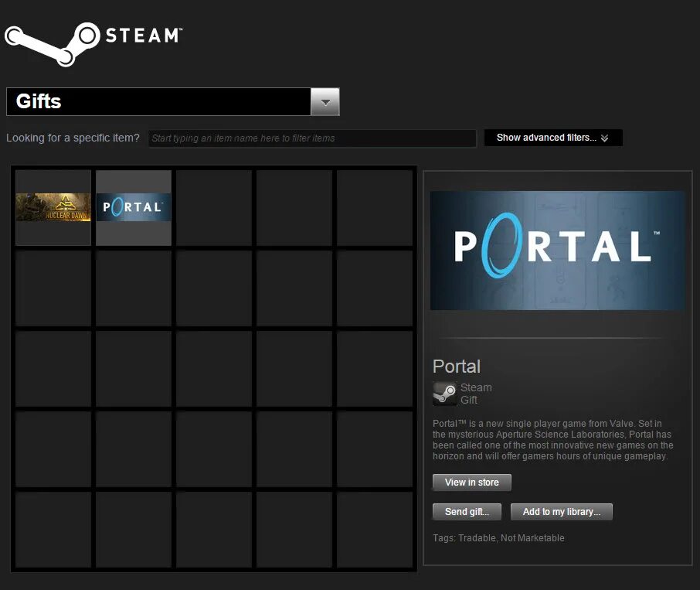Select the Portal gift in inventory grid
This screenshot has height=590, width=700.
(134, 208)
